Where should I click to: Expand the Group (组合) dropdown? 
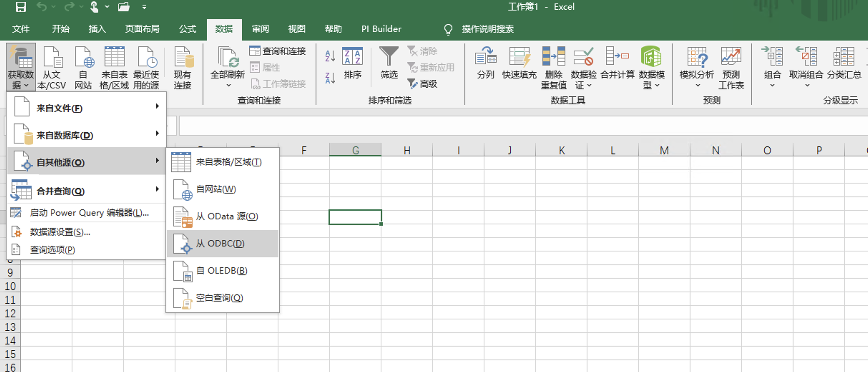772,85
